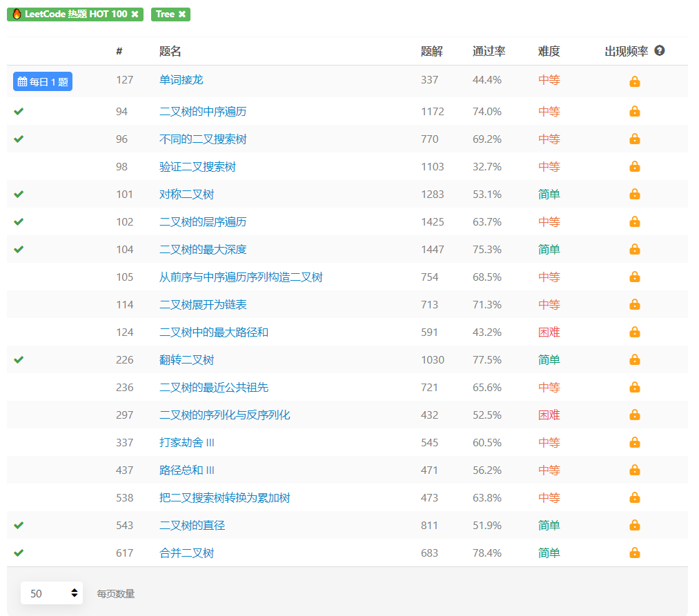Open problem 二叉树展开为链表
Image resolution: width=699 pixels, height=616 pixels.
203,305
